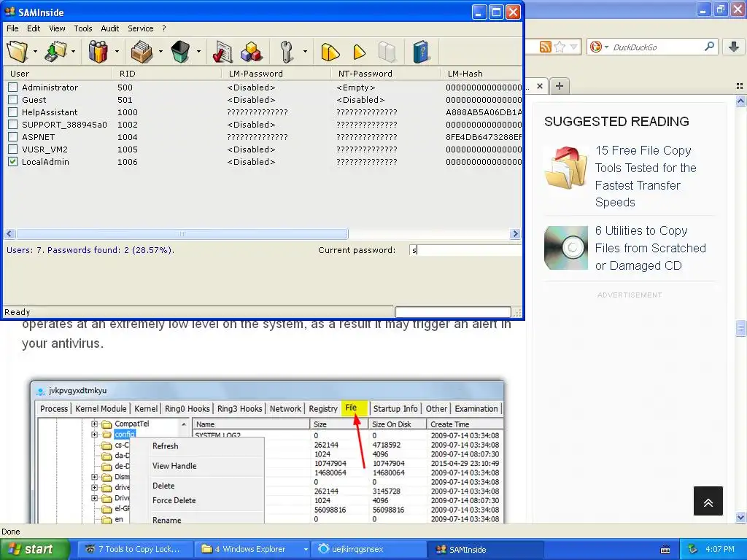The height and width of the screenshot is (560, 747).
Task: Click the bookmark star icon in browser
Action: 560,47
